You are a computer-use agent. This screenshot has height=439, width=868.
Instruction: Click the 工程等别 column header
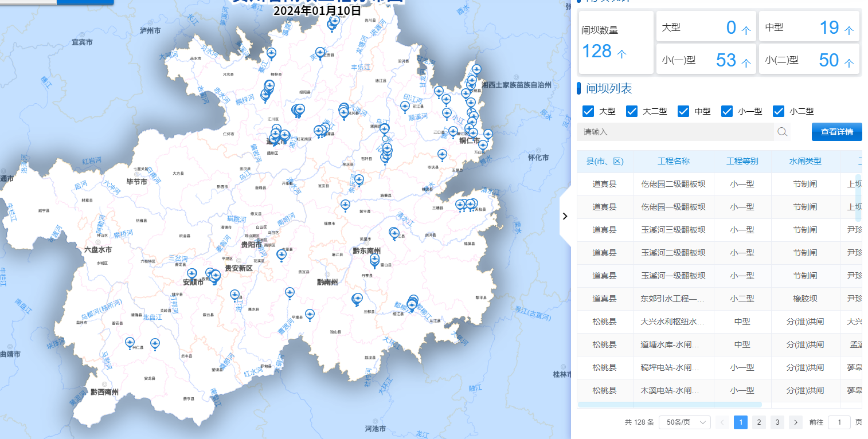[742, 161]
